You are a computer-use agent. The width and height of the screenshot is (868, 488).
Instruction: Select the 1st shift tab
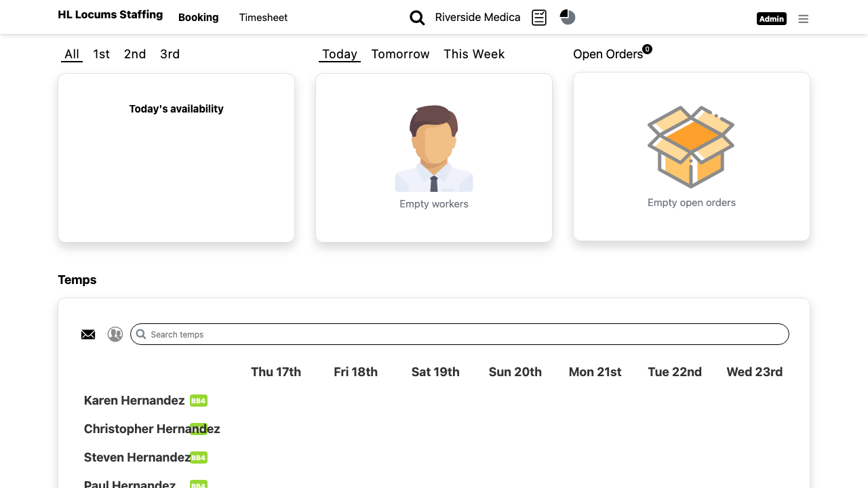point(102,54)
